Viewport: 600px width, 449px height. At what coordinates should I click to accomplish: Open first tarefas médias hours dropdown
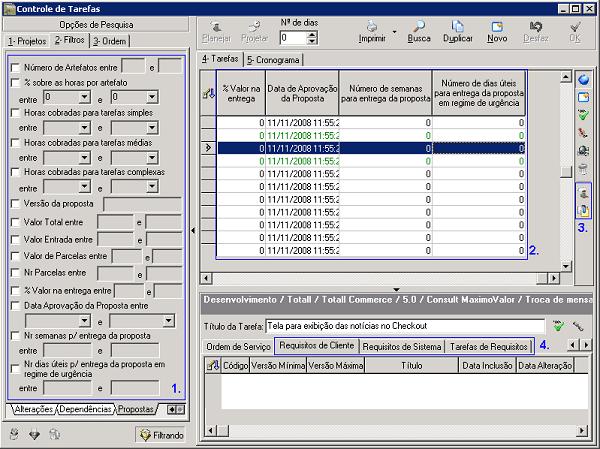85,157
